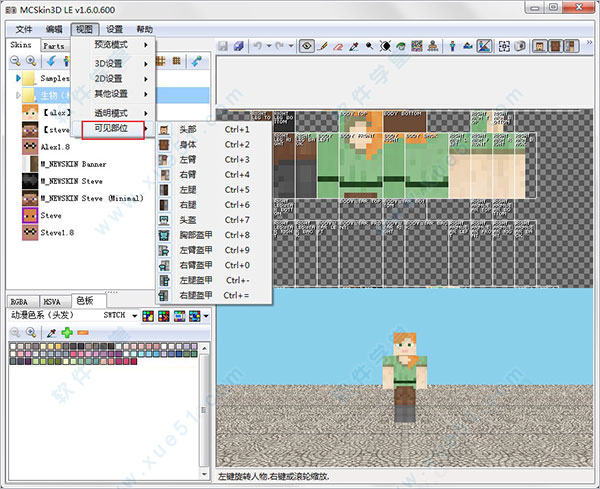The image size is (600, 489).
Task: Expand the Samples folder in skin tree
Action: [x=18, y=78]
